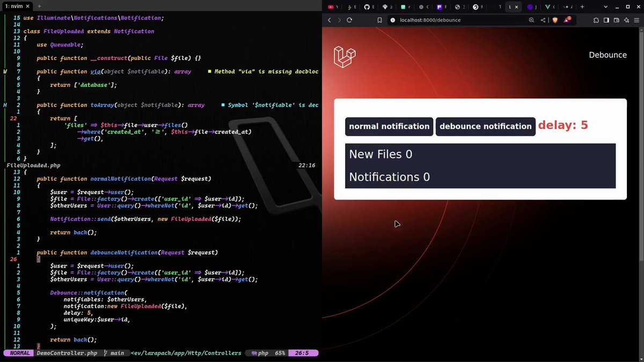
Task: Place cursor on 'class FileUploaded extends Notification'
Action: click(x=89, y=31)
